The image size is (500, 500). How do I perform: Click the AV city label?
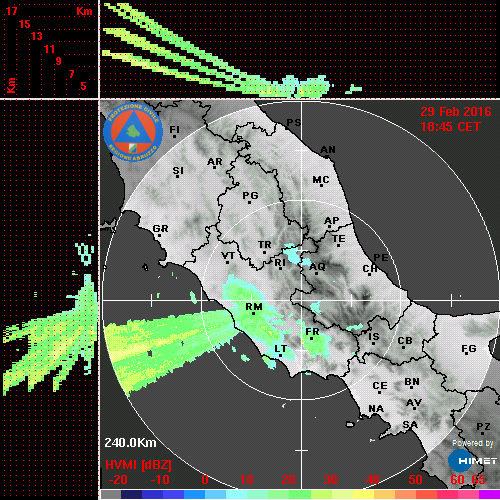[x=414, y=403]
